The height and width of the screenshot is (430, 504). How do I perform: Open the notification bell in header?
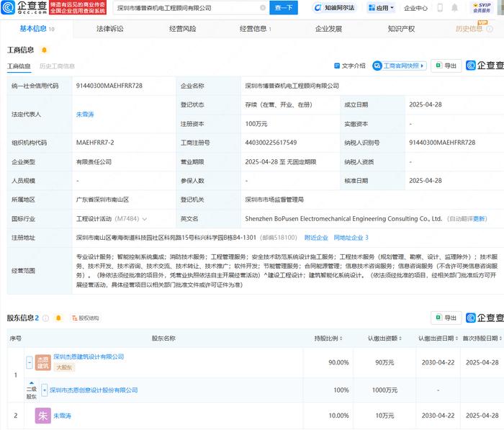[x=454, y=7]
